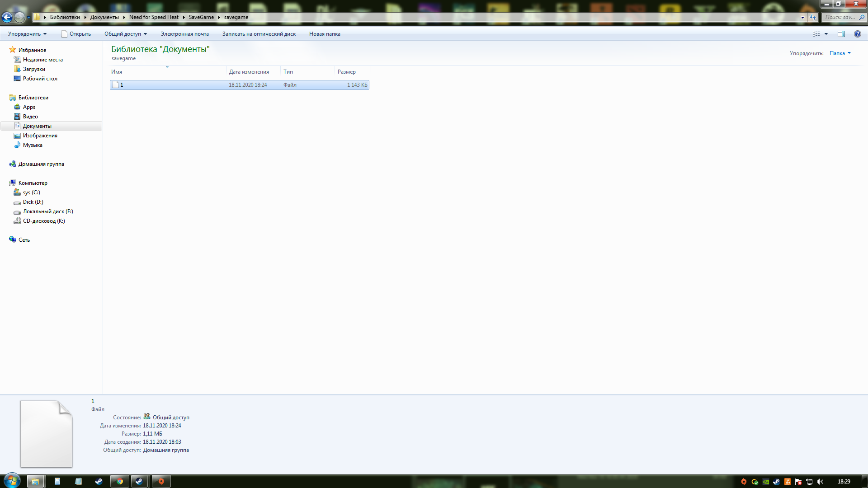Select Dick (D:) drive in sidebar

pos(33,202)
